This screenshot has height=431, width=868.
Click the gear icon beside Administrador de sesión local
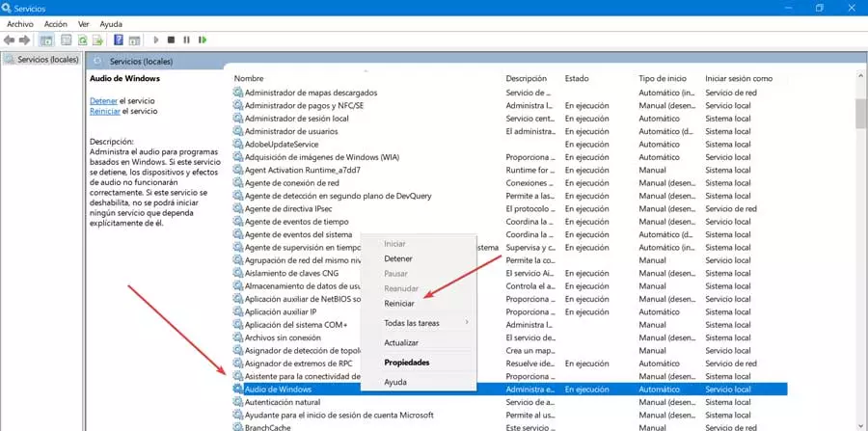(x=238, y=119)
